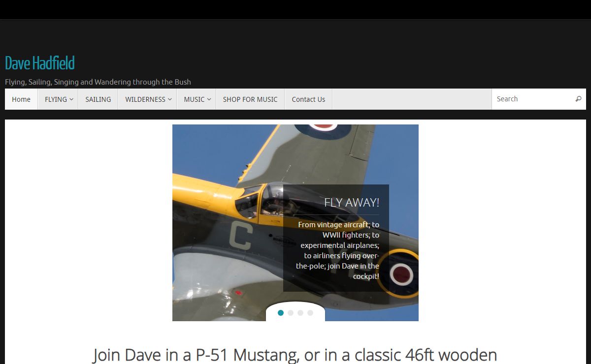Navigate to the SAILING page
This screenshot has height=364, width=591.
pos(98,99)
